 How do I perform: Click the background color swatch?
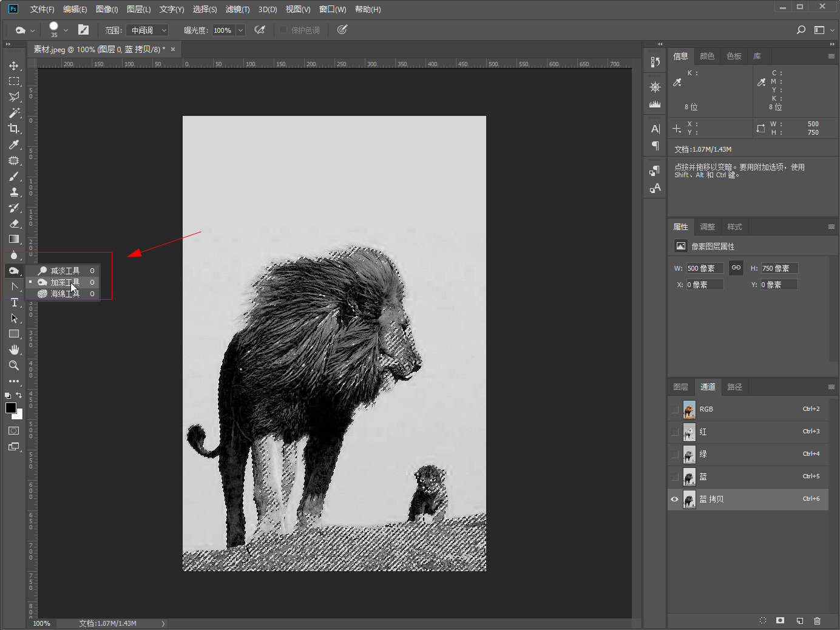click(19, 416)
